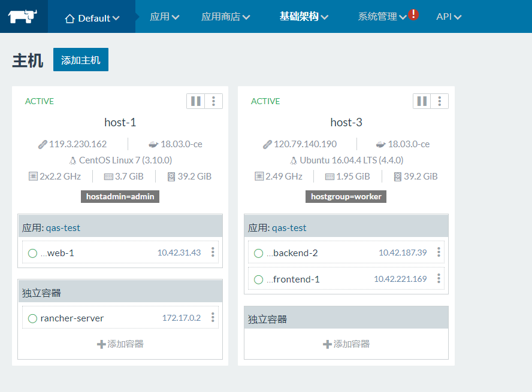The width and height of the screenshot is (532, 392).
Task: Click host-1 memory 3.7 GiB
Action: (129, 177)
